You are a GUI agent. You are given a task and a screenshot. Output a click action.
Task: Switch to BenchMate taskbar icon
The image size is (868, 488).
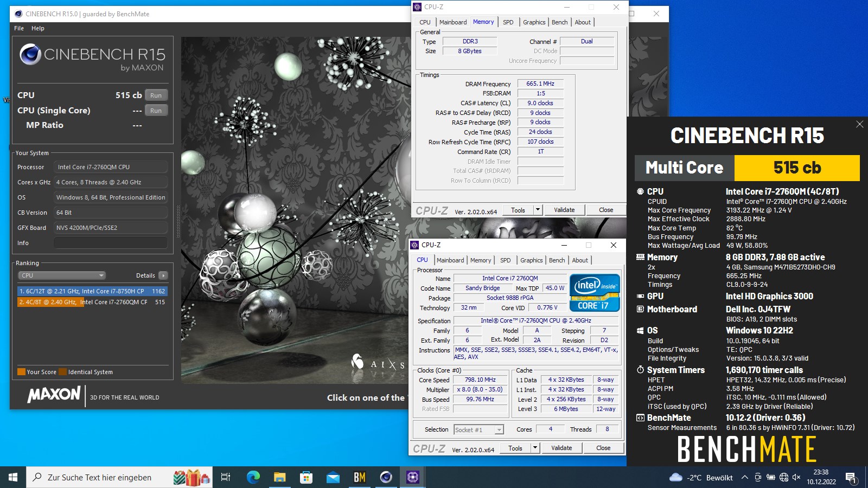pyautogui.click(x=359, y=477)
